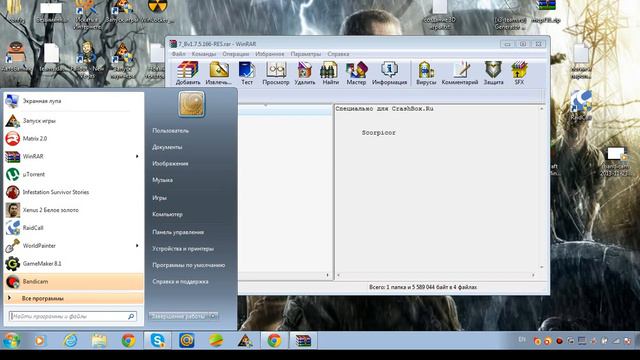Click 'Специально для CrashBox.Ru' comment text
This screenshot has width=640, height=360.
pyautogui.click(x=384, y=109)
